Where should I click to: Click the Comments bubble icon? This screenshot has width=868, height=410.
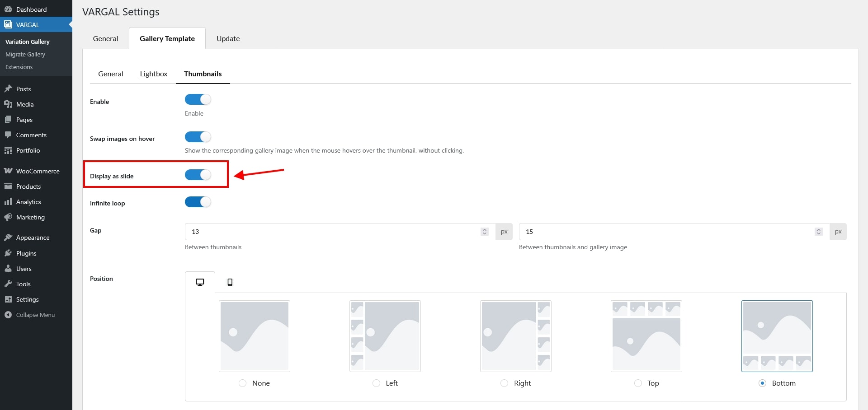click(x=8, y=135)
